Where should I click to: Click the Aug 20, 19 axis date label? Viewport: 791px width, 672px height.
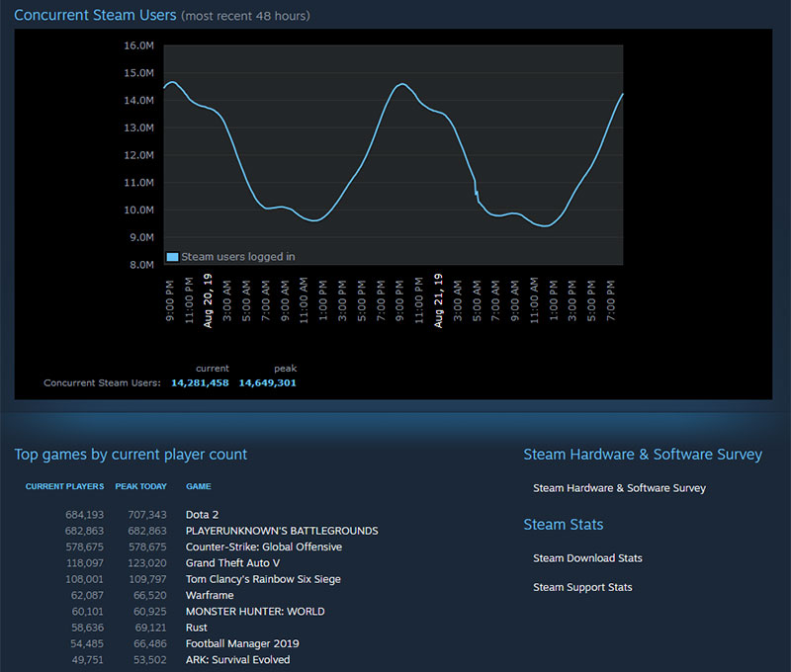[x=208, y=301]
